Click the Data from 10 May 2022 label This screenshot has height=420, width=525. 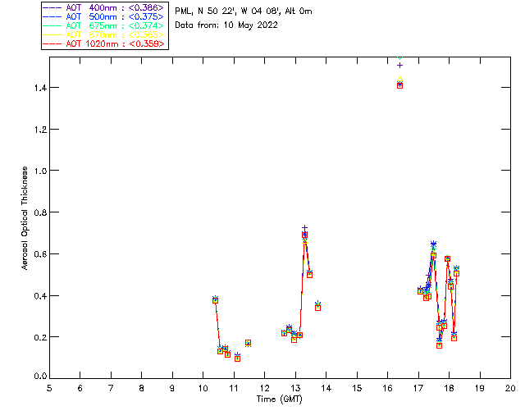click(226, 25)
